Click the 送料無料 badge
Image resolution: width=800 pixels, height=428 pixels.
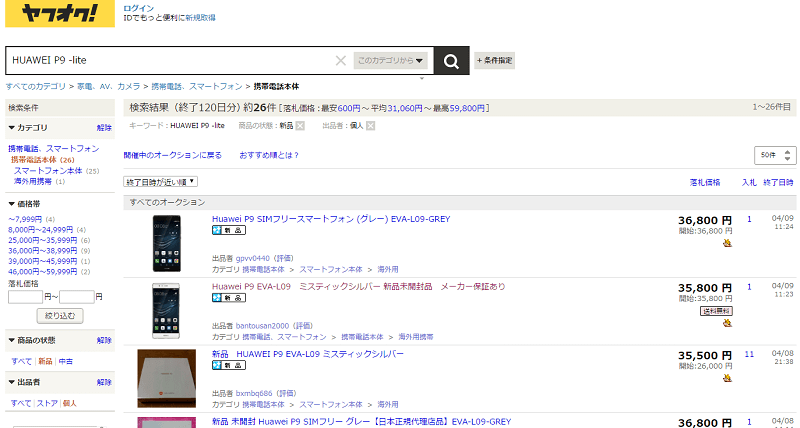(716, 311)
